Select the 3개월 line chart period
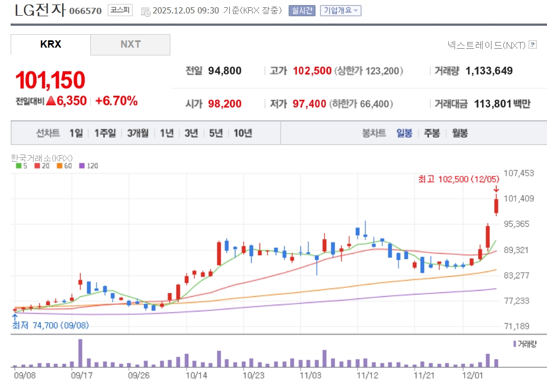 point(138,133)
